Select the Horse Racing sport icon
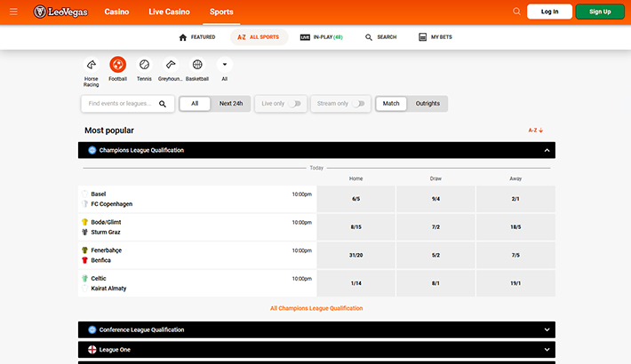631x364 pixels. (x=92, y=65)
